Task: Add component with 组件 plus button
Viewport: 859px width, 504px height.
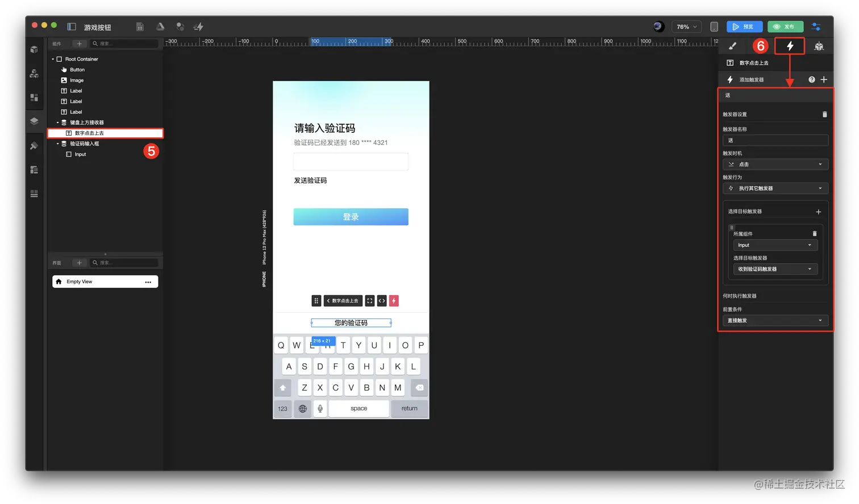Action: pos(79,44)
